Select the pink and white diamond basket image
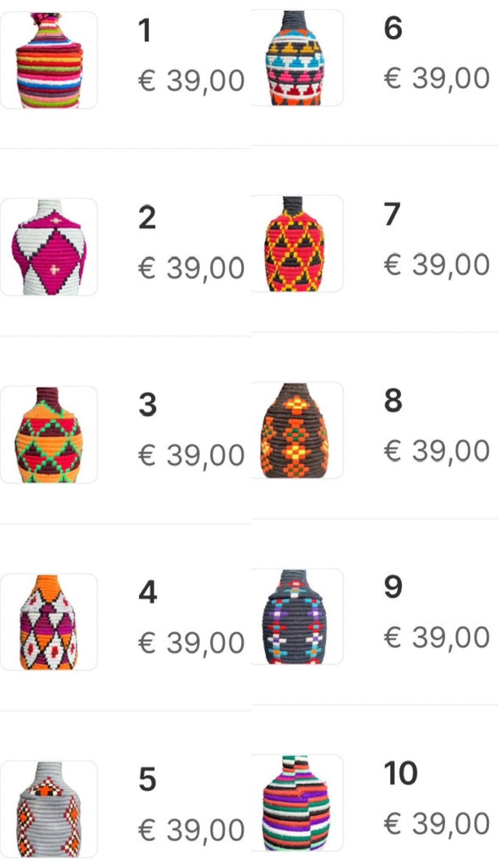Image resolution: width=498 pixels, height=868 pixels. point(49,247)
